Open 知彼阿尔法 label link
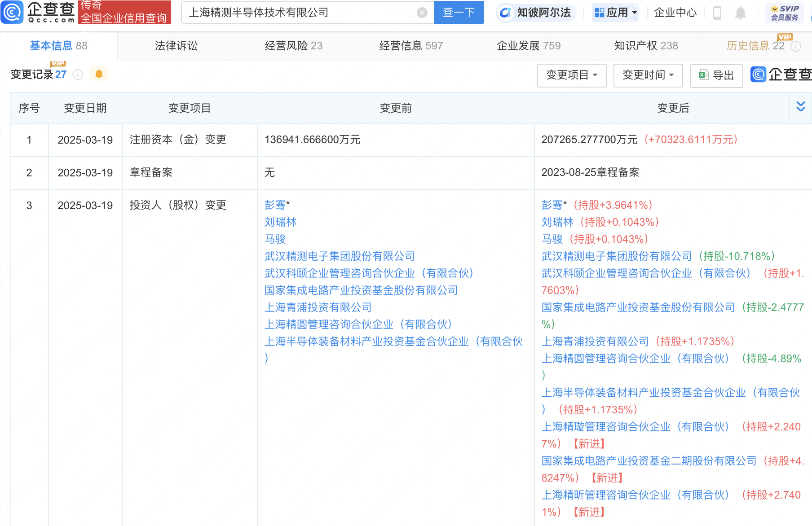Screen dimensions: 812x526 544,13
